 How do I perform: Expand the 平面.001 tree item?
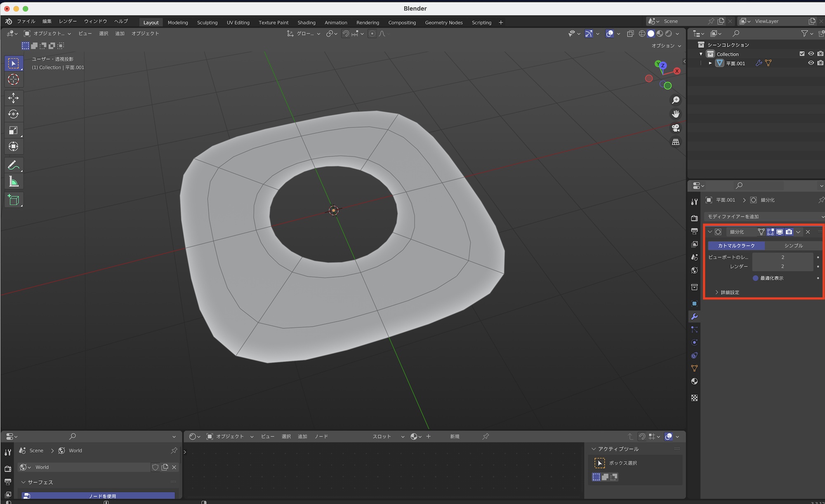(x=710, y=63)
